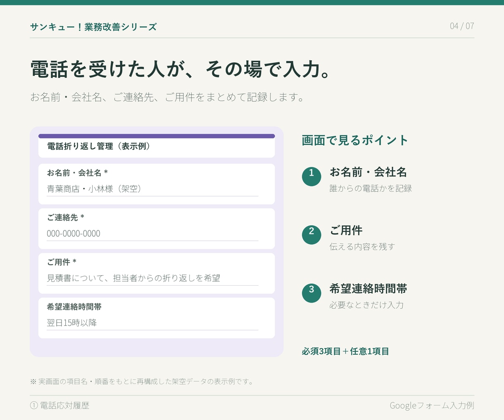Click the お名前・会社名 input field with 青葉商店

pos(152,189)
